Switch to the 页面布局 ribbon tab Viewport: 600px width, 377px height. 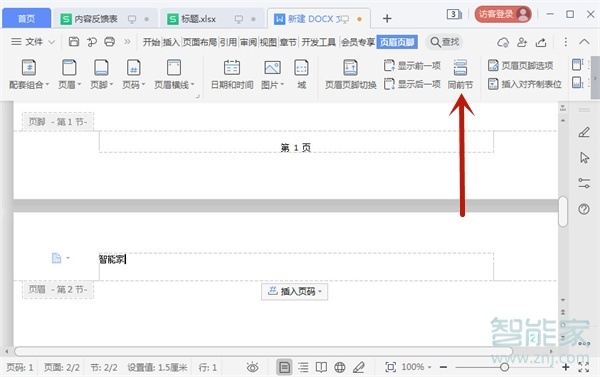pyautogui.click(x=199, y=42)
